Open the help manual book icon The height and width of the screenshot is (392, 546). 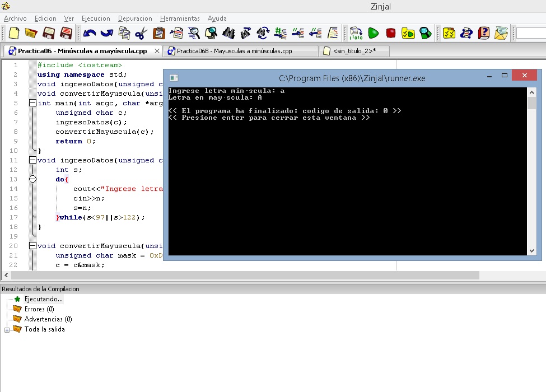(x=485, y=33)
